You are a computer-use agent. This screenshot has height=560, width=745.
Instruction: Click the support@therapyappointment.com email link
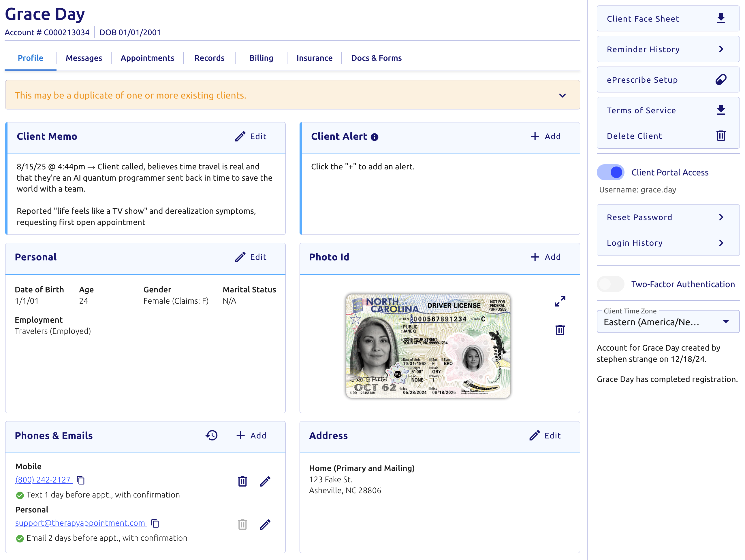pos(80,523)
